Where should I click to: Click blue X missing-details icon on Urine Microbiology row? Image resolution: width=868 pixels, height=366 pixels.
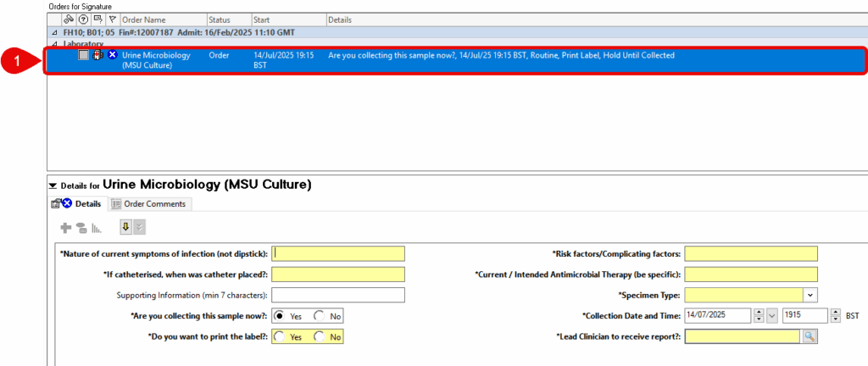tap(113, 55)
